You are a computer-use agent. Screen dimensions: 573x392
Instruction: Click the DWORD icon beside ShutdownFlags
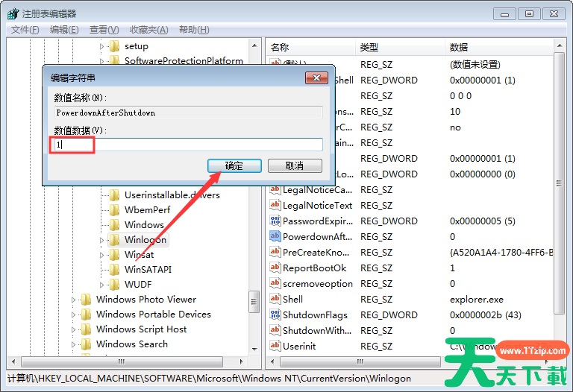[275, 314]
